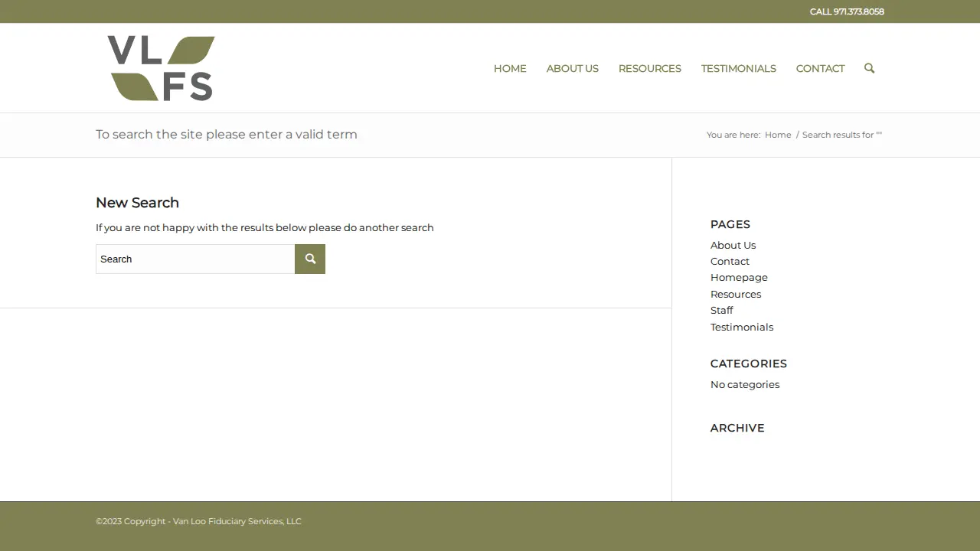Viewport: 980px width, 551px height.
Task: Open the About Us page link in sidebar
Action: 733,245
